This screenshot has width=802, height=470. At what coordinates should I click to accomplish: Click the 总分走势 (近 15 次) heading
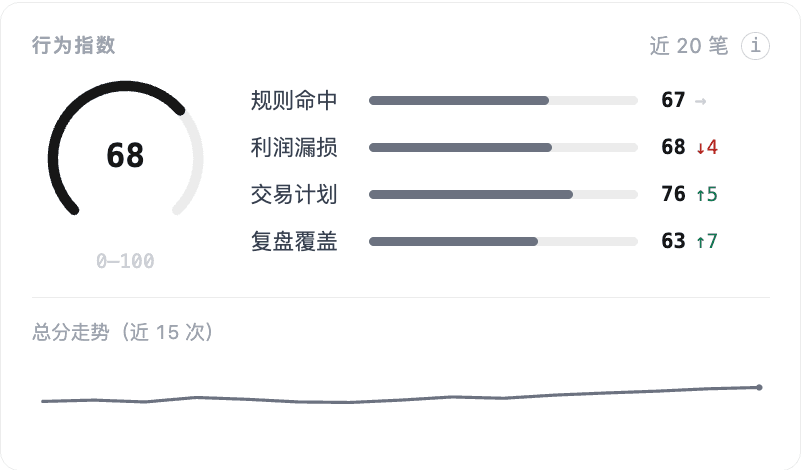(x=122, y=332)
